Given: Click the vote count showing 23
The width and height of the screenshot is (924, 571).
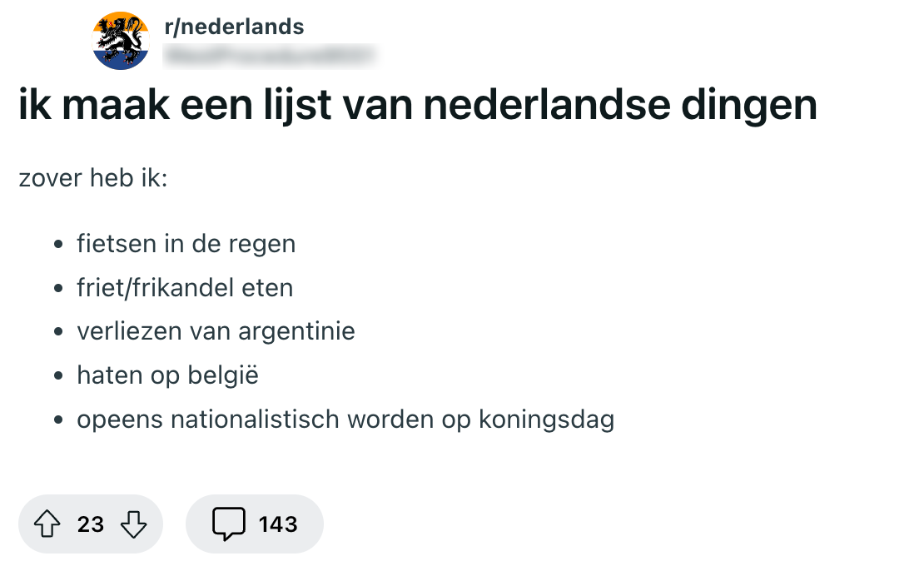Looking at the screenshot, I should [x=92, y=524].
